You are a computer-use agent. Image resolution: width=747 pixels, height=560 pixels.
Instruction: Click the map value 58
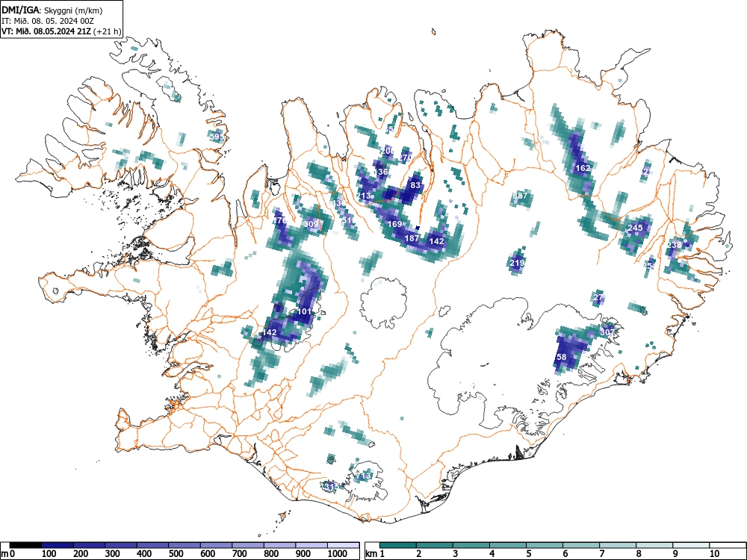[561, 357]
